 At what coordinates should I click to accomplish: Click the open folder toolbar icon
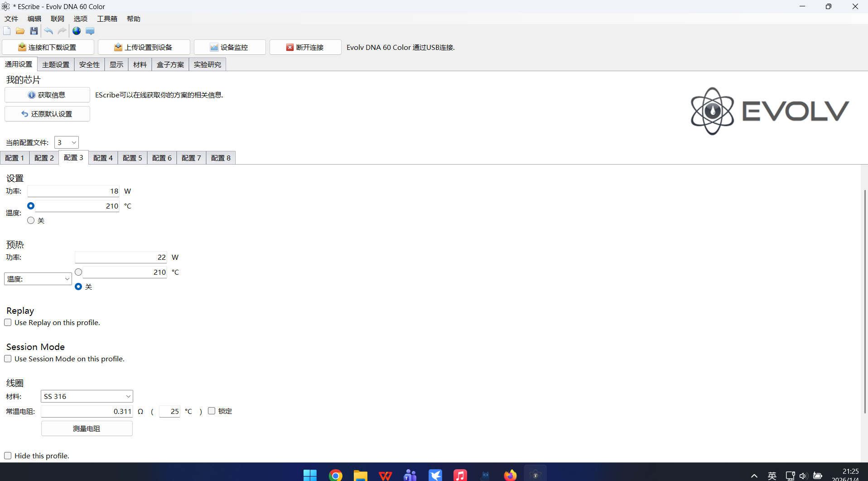pyautogui.click(x=20, y=31)
